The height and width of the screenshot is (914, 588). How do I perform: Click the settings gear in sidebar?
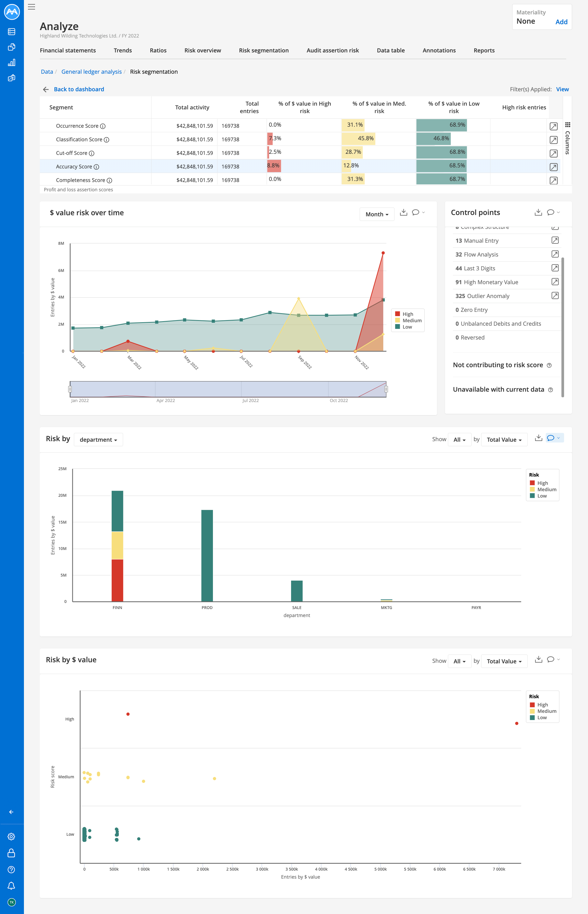click(x=11, y=836)
